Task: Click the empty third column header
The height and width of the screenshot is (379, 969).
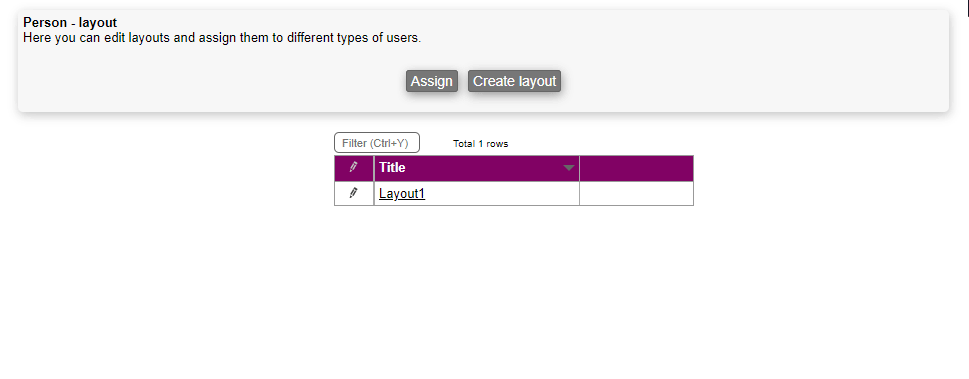Action: click(x=637, y=168)
